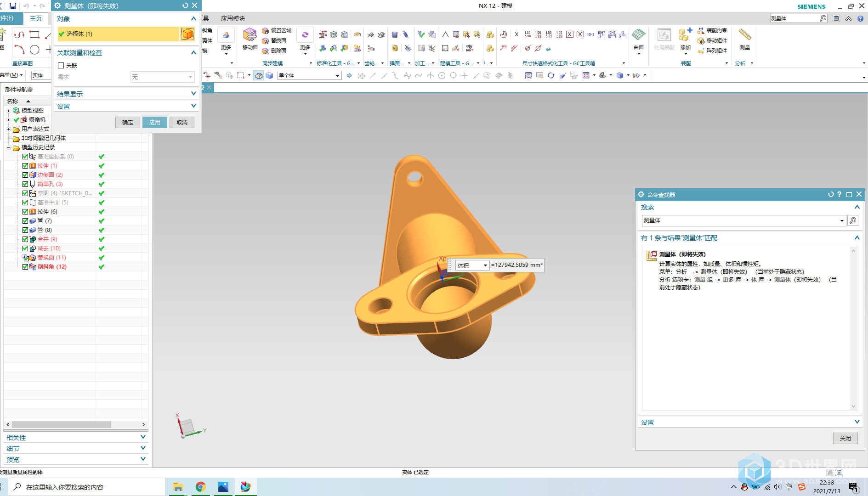This screenshot has width=868, height=496.
Task: Open the 菜单(M) menu
Action: click(11, 75)
